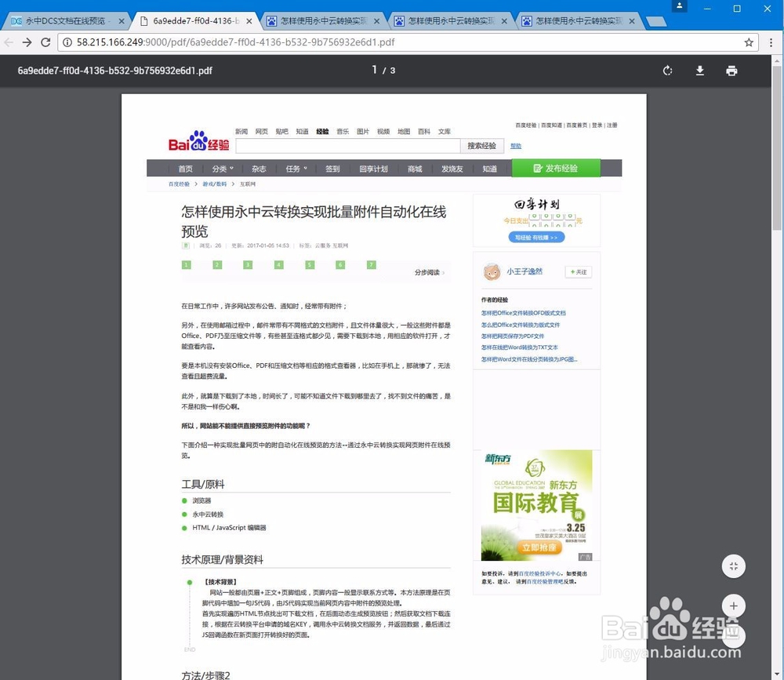Select 首页 in the site navigation menu
The image size is (784, 680).
click(x=185, y=168)
